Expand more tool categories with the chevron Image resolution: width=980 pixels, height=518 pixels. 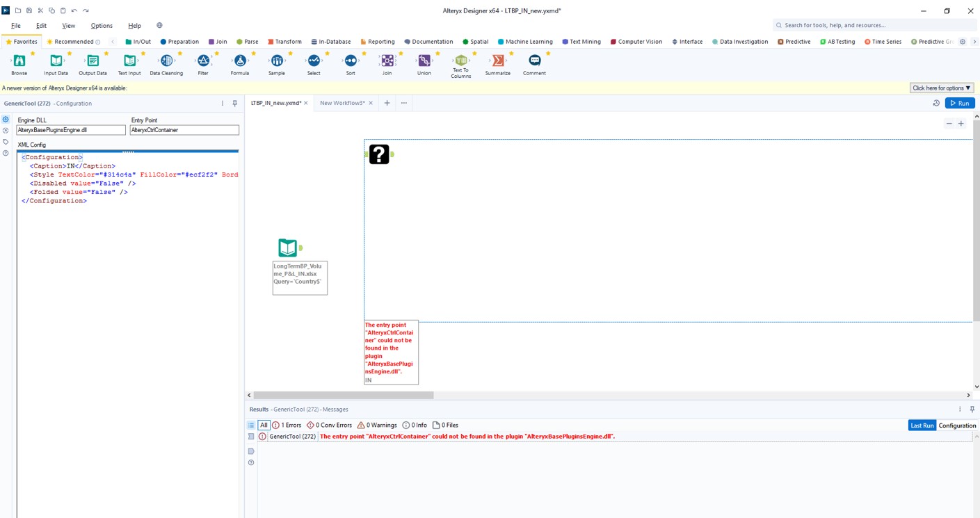(976, 41)
